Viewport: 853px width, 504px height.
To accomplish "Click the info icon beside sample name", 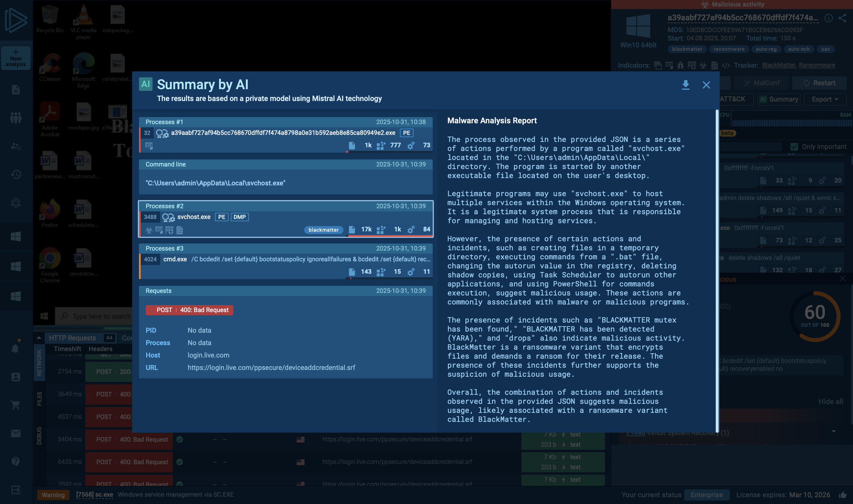I will click(828, 18).
